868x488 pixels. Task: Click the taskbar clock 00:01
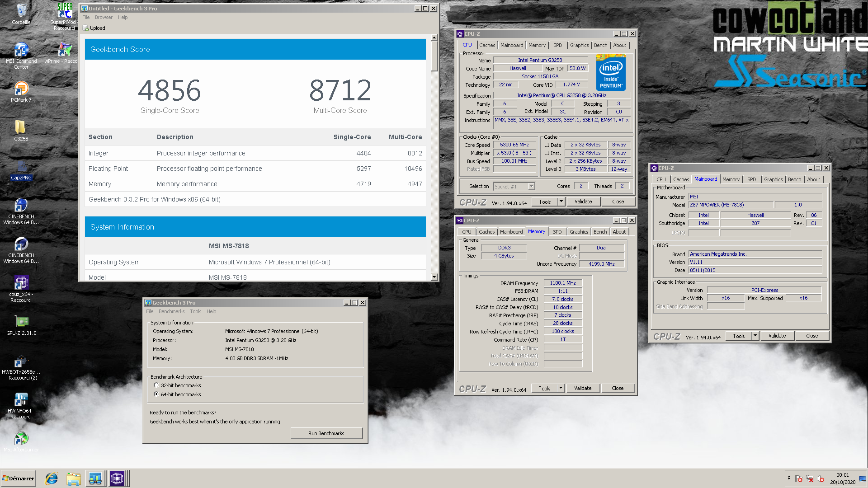pyautogui.click(x=842, y=475)
